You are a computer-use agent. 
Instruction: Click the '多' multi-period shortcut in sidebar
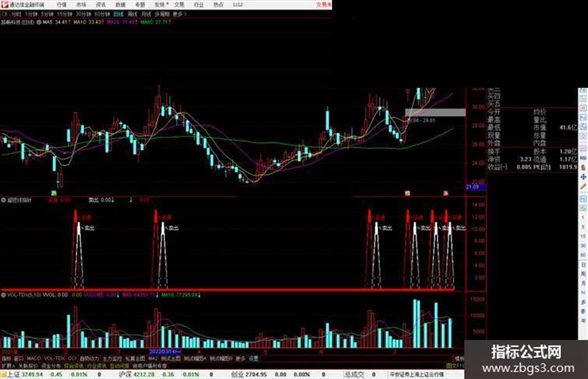click(x=583, y=302)
